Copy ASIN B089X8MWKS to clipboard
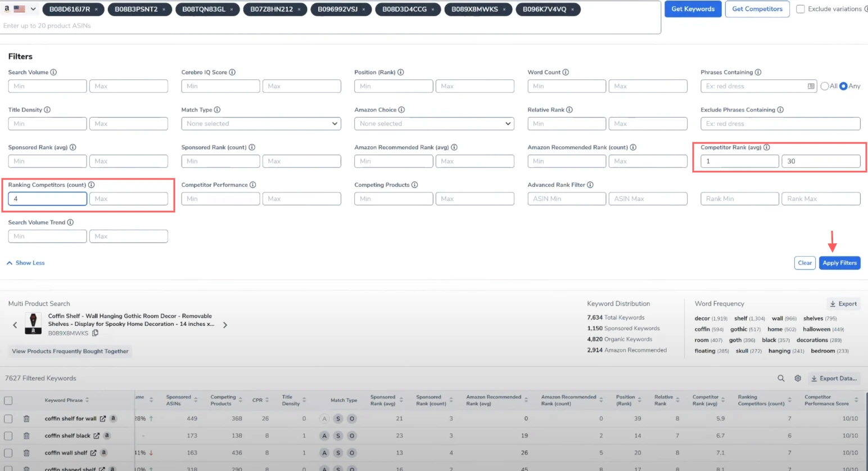Image resolution: width=868 pixels, height=471 pixels. [96, 333]
